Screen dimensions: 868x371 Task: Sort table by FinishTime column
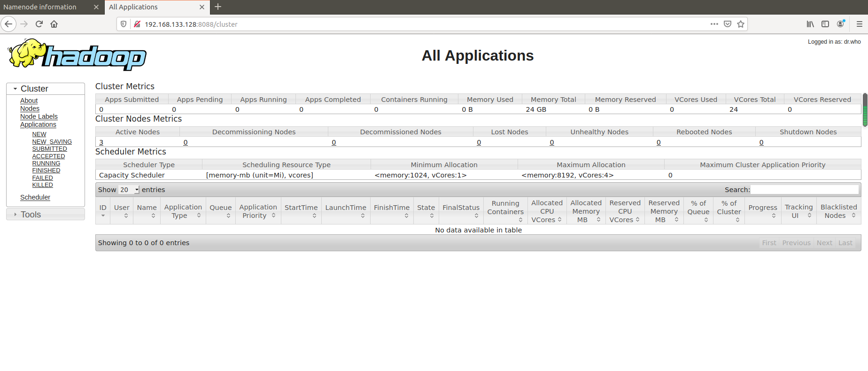pyautogui.click(x=392, y=211)
